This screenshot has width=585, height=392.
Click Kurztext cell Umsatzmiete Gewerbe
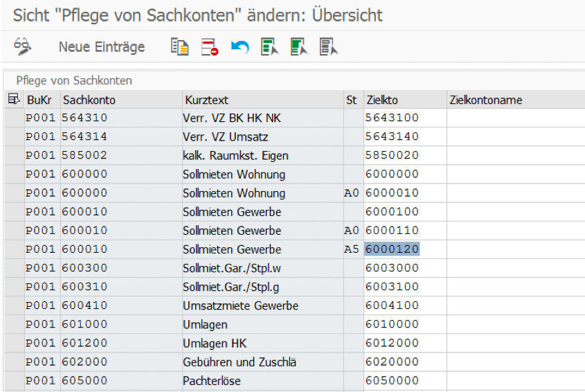(240, 305)
